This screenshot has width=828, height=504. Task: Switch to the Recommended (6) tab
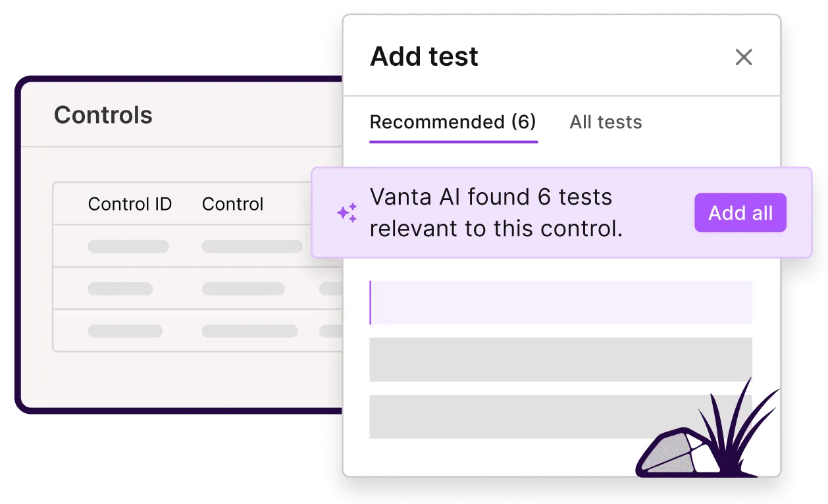tap(453, 122)
